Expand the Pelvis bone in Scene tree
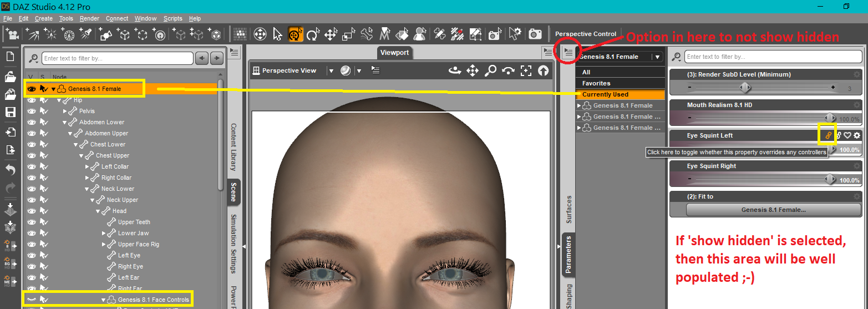 [65, 111]
